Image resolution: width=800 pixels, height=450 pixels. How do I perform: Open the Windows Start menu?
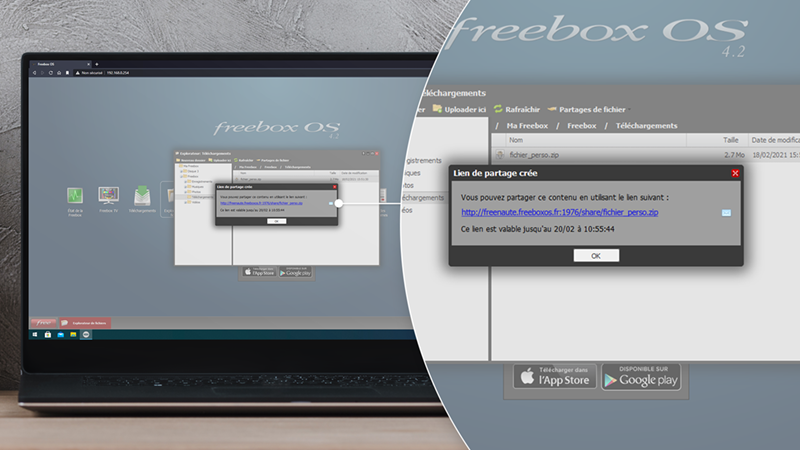point(35,335)
